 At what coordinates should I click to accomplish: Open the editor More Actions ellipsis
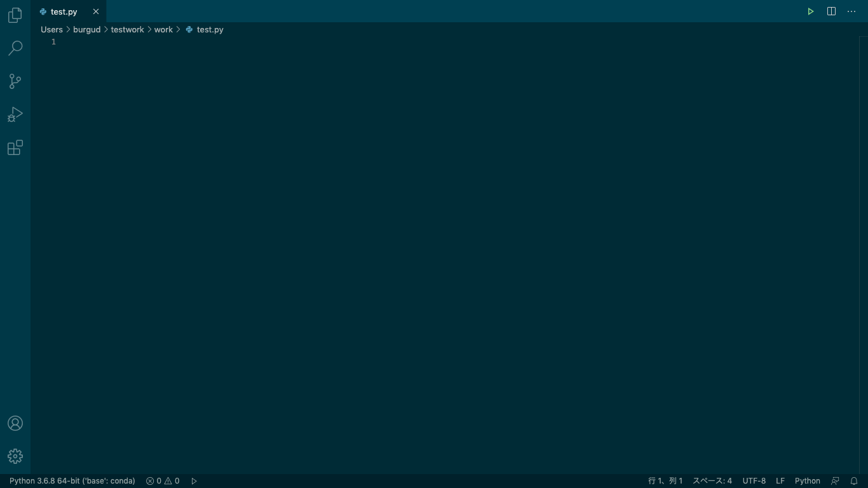click(x=851, y=11)
